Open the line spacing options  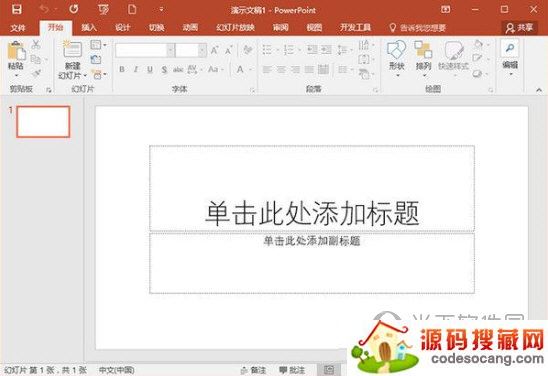[344, 50]
